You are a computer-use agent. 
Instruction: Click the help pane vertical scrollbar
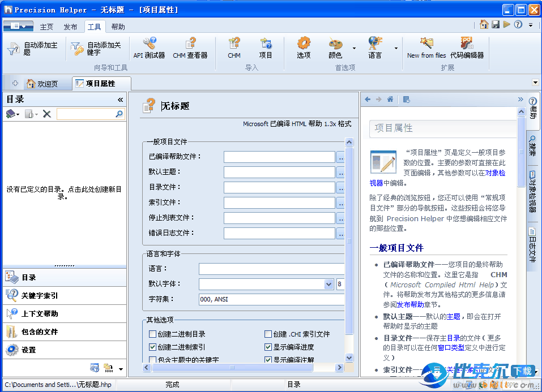[521, 226]
